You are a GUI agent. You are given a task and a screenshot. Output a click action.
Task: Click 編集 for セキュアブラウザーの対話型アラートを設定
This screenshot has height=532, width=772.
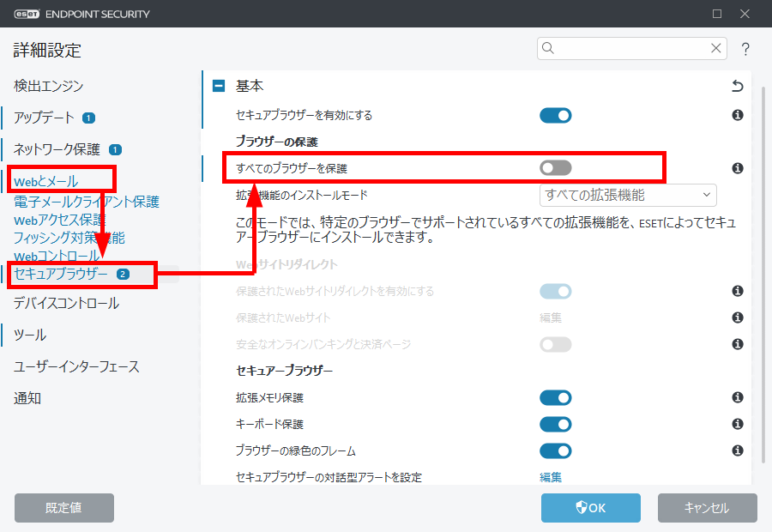(551, 477)
